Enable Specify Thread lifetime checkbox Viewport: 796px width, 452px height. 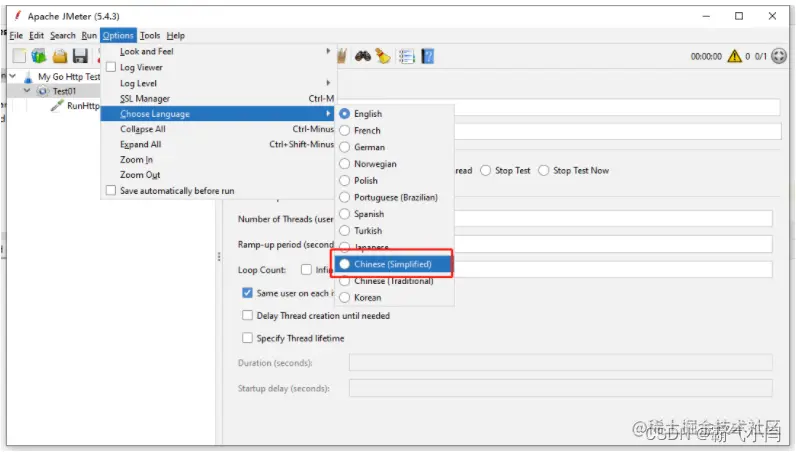pyautogui.click(x=247, y=338)
